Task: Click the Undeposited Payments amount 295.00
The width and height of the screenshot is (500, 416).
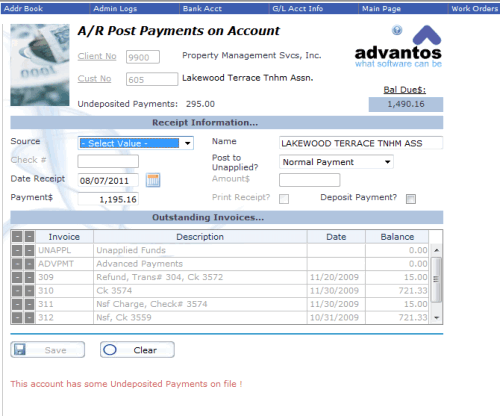Action: [200, 104]
